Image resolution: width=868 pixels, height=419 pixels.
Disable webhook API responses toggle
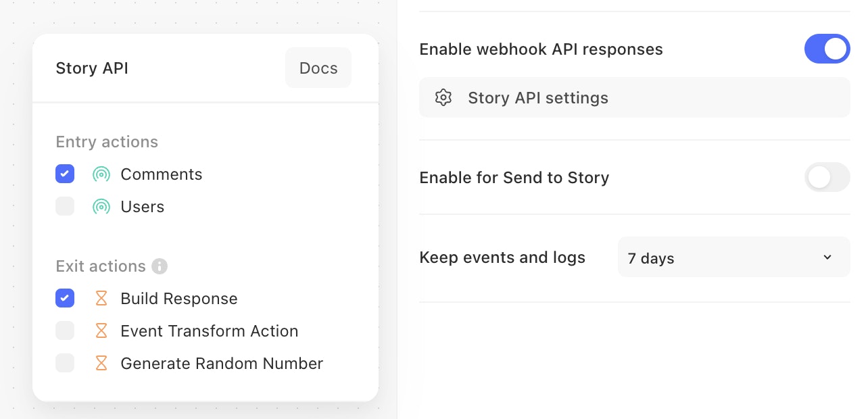tap(827, 49)
